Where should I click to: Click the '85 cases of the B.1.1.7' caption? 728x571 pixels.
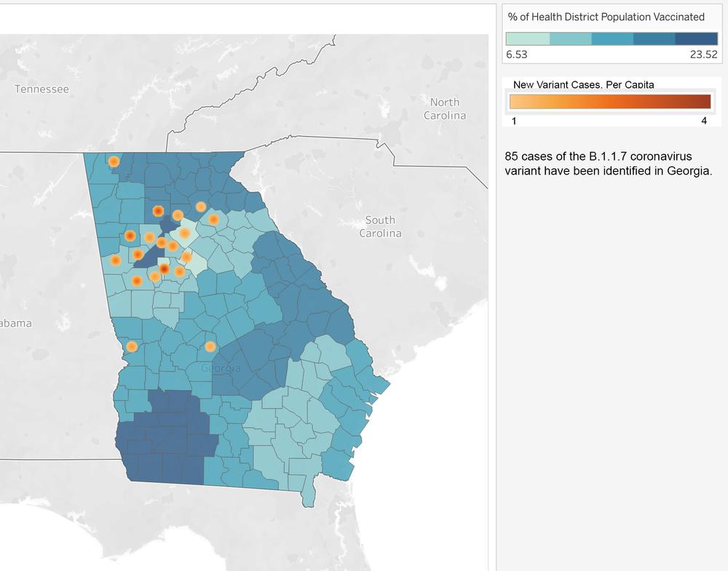point(608,163)
